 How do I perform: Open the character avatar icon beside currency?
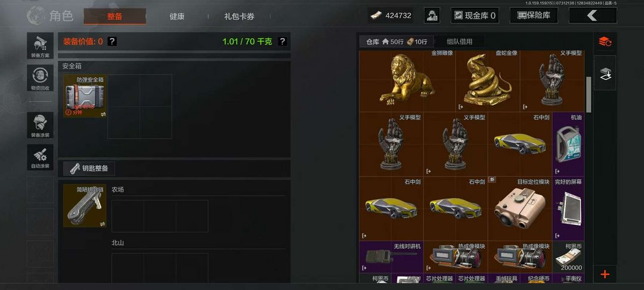point(432,16)
